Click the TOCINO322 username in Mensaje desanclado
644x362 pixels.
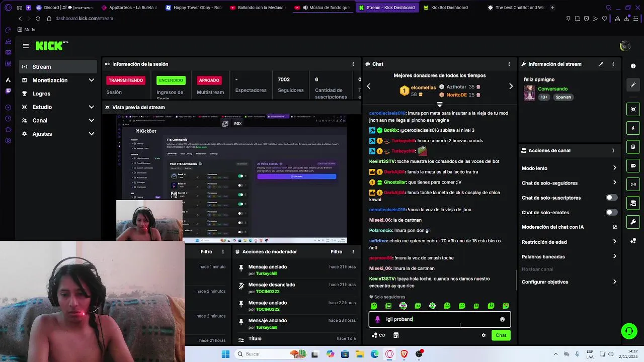tap(268, 292)
